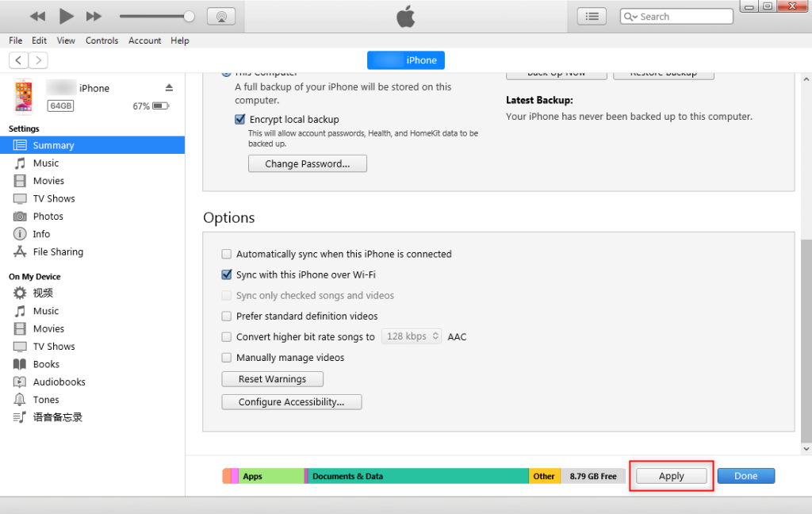Open File Sharing in the sidebar
This screenshot has height=514, width=812.
57,251
